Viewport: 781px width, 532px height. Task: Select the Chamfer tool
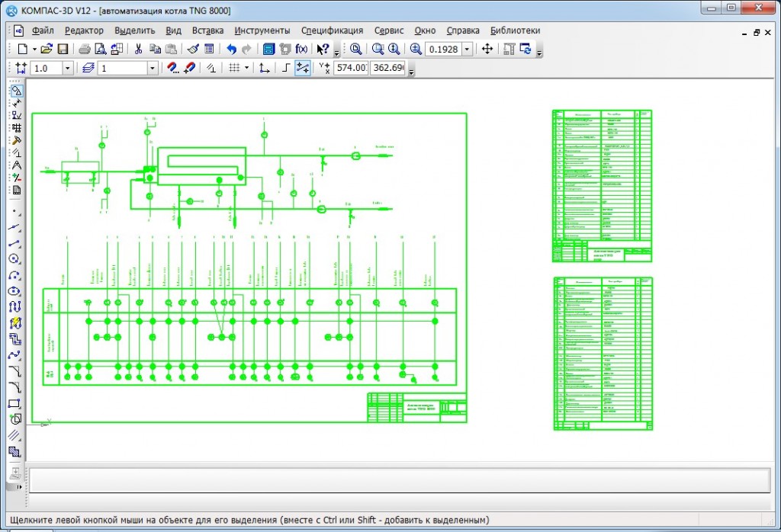(15, 370)
